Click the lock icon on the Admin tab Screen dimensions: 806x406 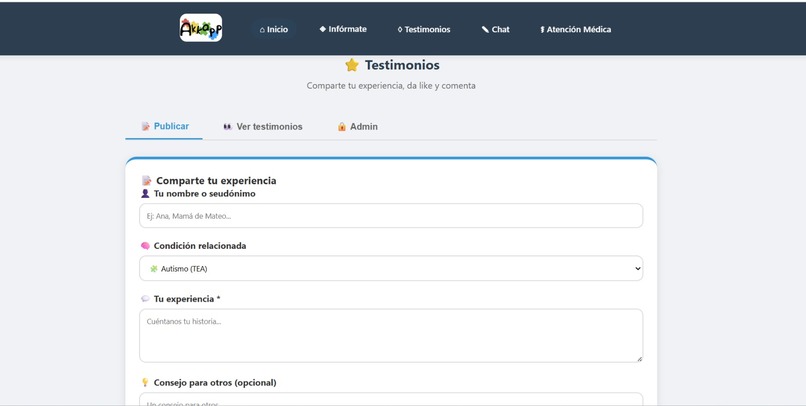tap(342, 126)
